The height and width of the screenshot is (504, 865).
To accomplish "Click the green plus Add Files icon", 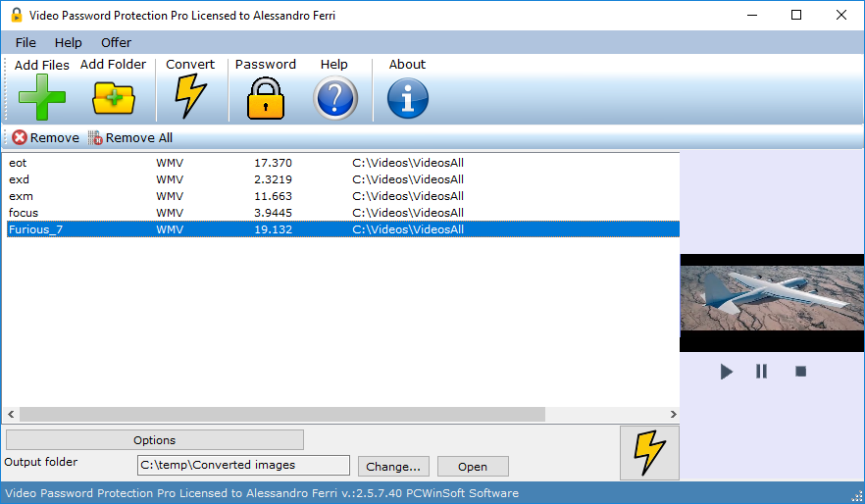I will tap(41, 97).
